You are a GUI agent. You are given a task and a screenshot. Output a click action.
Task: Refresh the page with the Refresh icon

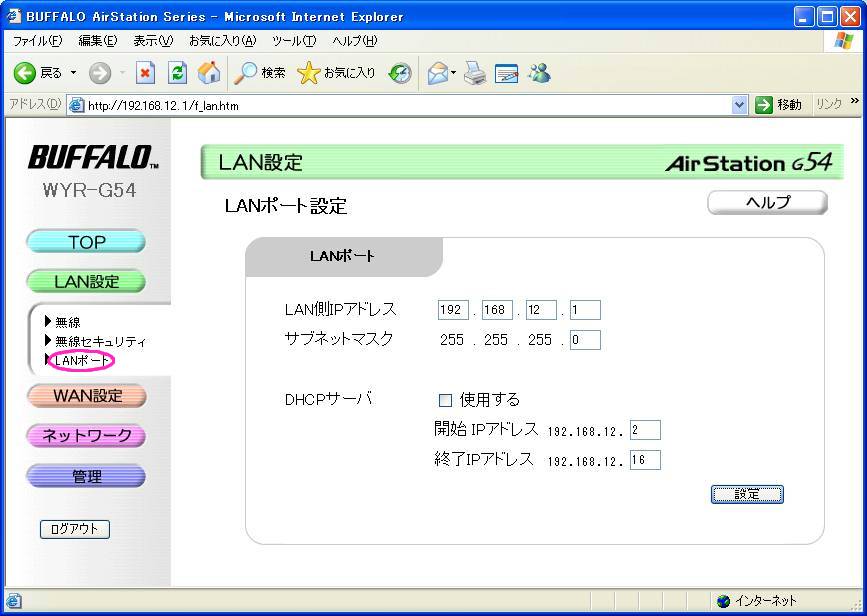click(x=177, y=73)
